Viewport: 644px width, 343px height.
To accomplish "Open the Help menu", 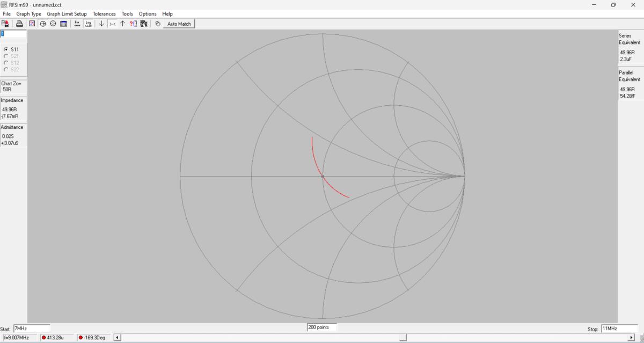I will click(167, 13).
